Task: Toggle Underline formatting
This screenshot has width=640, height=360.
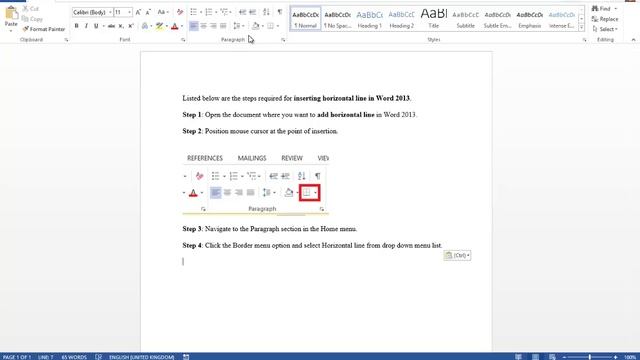Action: coord(96,26)
